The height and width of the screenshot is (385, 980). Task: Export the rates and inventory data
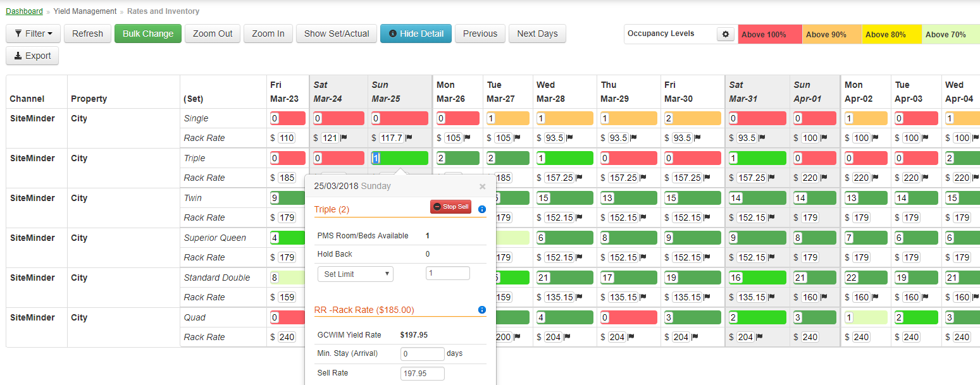32,56
